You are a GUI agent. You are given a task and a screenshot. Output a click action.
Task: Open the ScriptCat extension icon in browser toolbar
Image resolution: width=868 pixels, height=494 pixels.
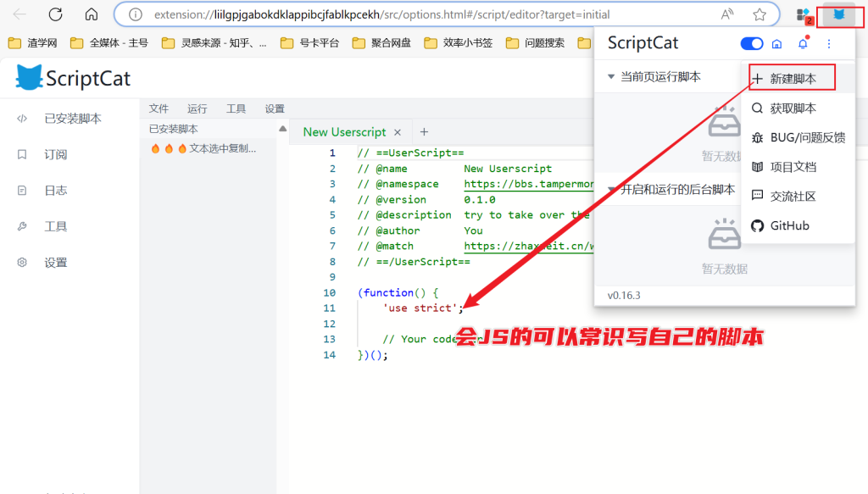point(838,15)
